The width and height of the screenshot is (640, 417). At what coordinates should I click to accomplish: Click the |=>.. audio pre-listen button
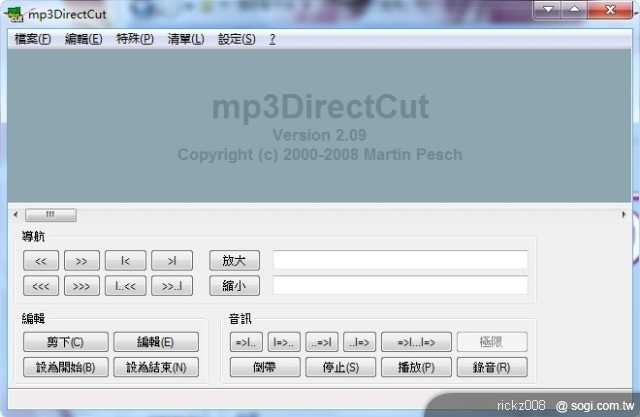pos(284,342)
